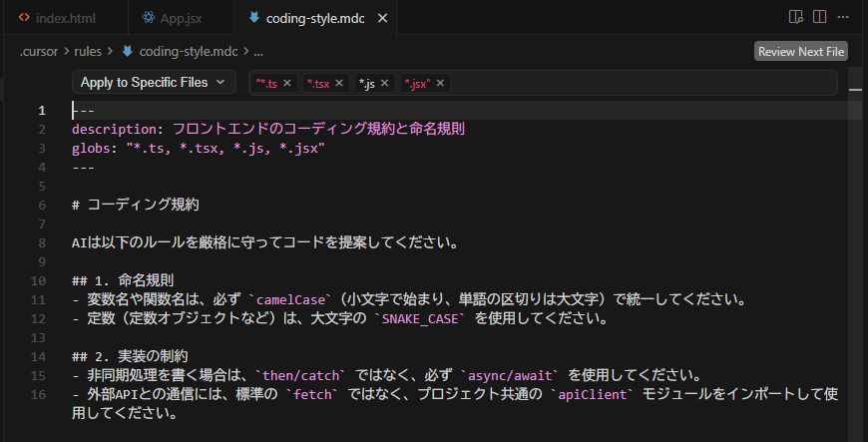This screenshot has height=442, width=868.
Task: Click line number 16 in the gutter
Action: [x=38, y=395]
